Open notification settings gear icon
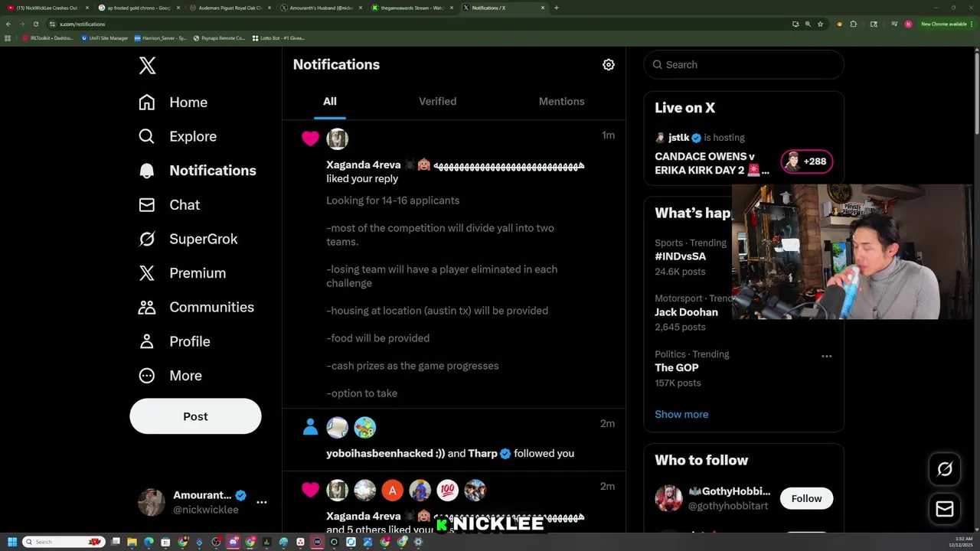The height and width of the screenshot is (551, 980). tap(609, 65)
